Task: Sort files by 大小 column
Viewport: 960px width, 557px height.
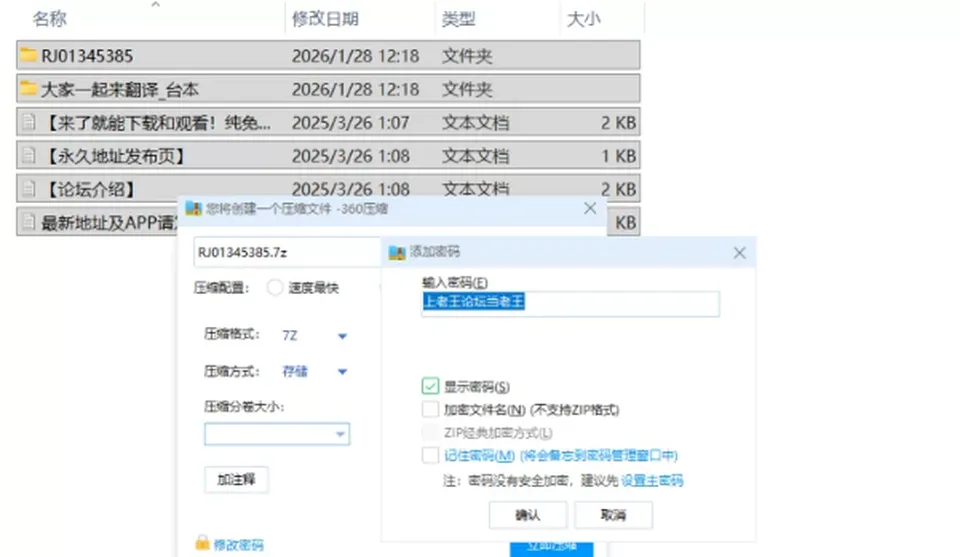Action: [583, 19]
